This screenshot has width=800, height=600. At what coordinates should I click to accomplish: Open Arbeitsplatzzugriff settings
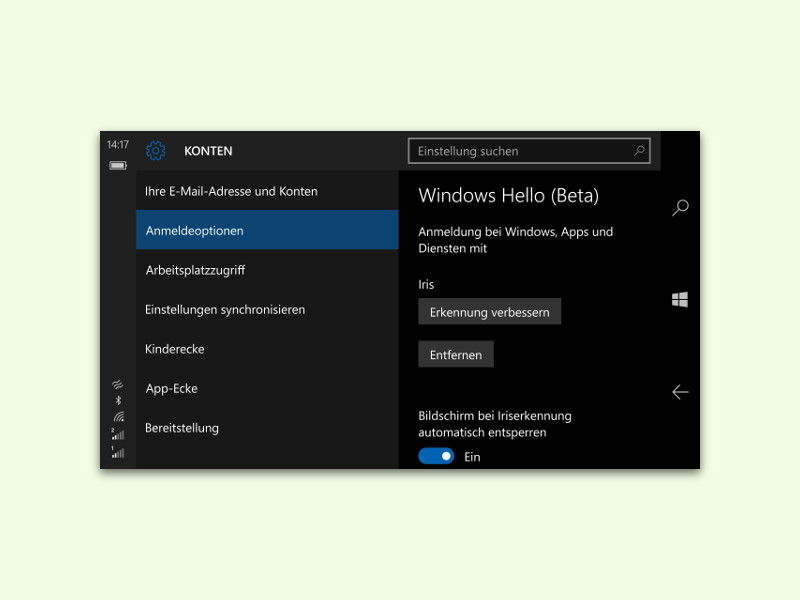pyautogui.click(x=267, y=270)
